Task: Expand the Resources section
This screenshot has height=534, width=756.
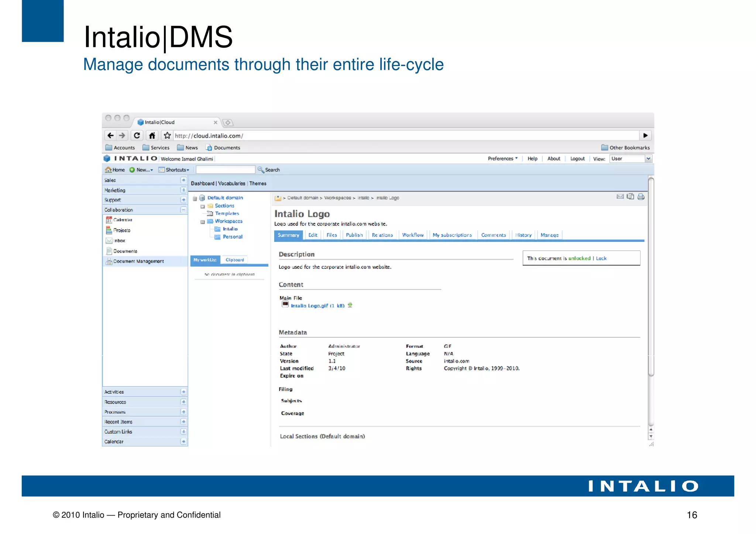Action: pos(183,402)
